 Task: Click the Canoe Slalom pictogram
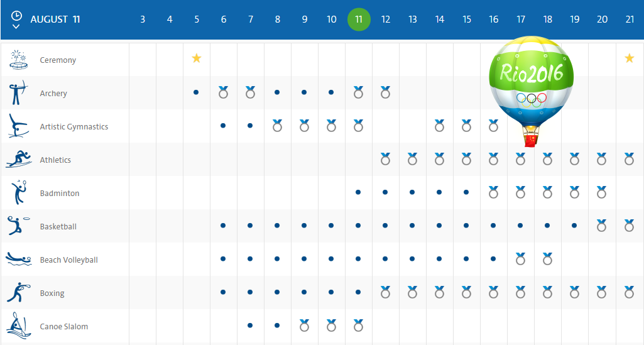tap(18, 326)
